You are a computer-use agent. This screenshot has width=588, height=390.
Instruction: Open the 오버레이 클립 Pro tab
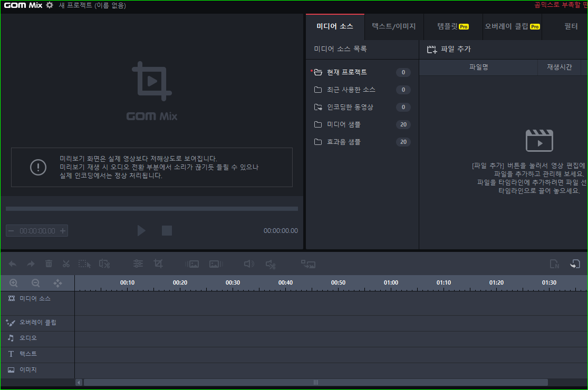coord(512,26)
